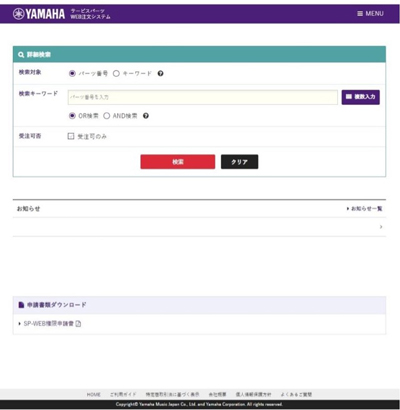
Task: Go to HOME in the footer
Action: 93,394
